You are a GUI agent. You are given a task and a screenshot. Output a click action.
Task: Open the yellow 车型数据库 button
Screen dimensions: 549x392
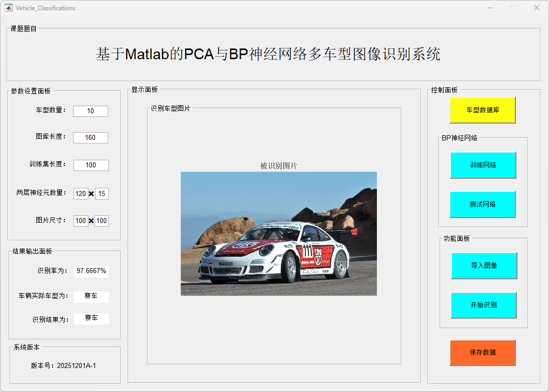coord(483,110)
